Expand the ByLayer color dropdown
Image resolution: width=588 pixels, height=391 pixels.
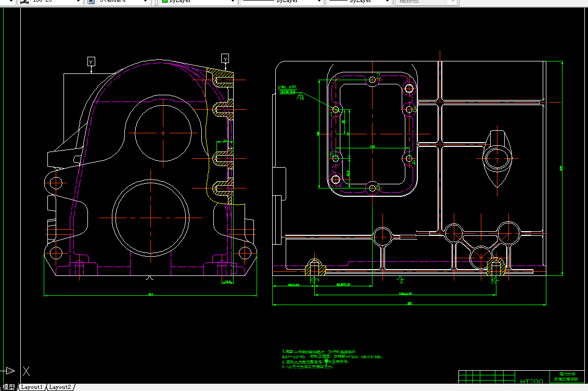[233, 2]
